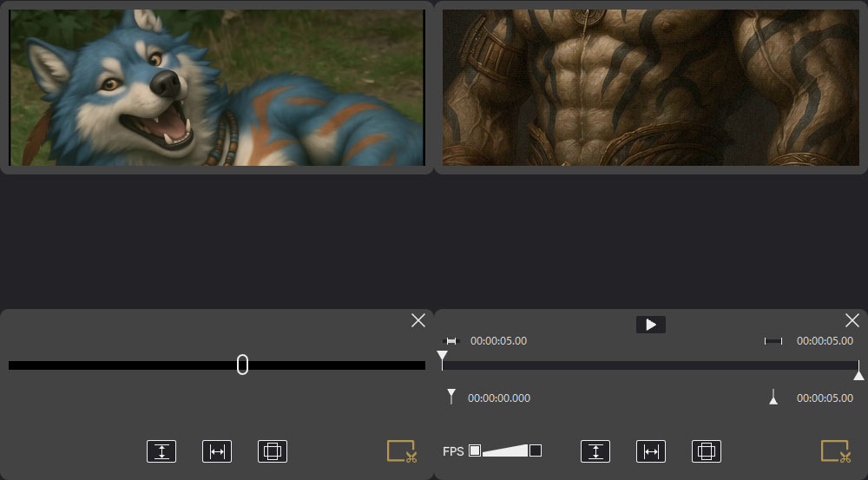
Task: Click the end marker icon beside 00:00:05.00
Action: pyautogui.click(x=773, y=397)
